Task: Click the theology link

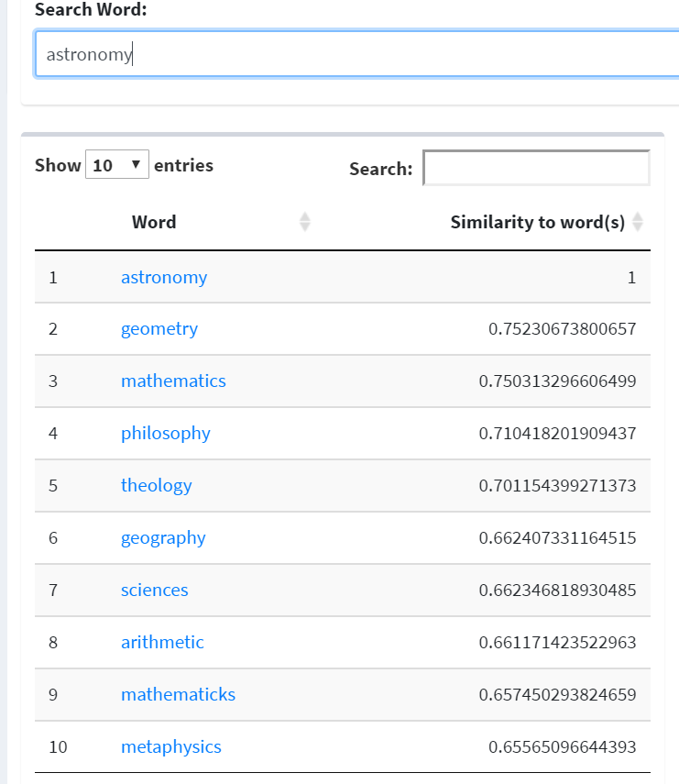Action: click(x=157, y=486)
